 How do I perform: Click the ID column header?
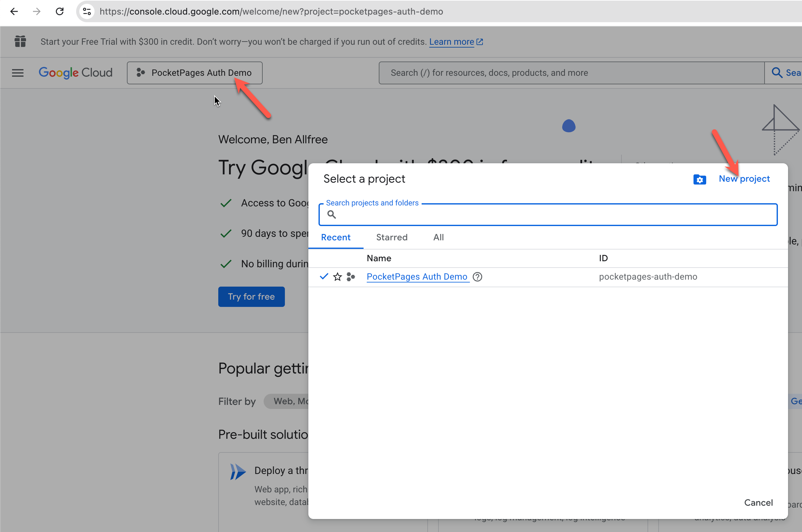(603, 258)
